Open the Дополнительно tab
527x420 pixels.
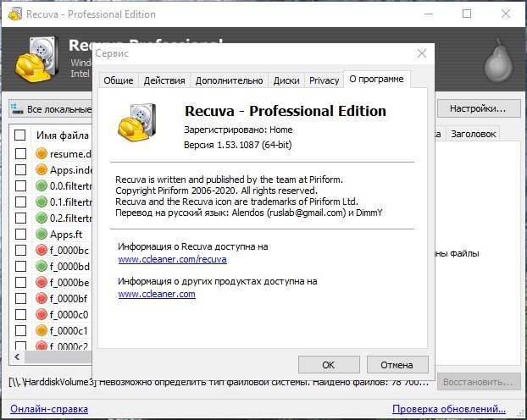[230, 80]
